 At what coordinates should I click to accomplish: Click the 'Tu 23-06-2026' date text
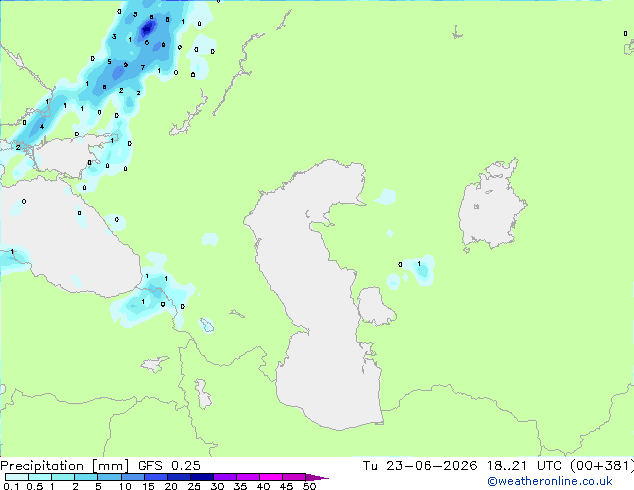point(420,466)
